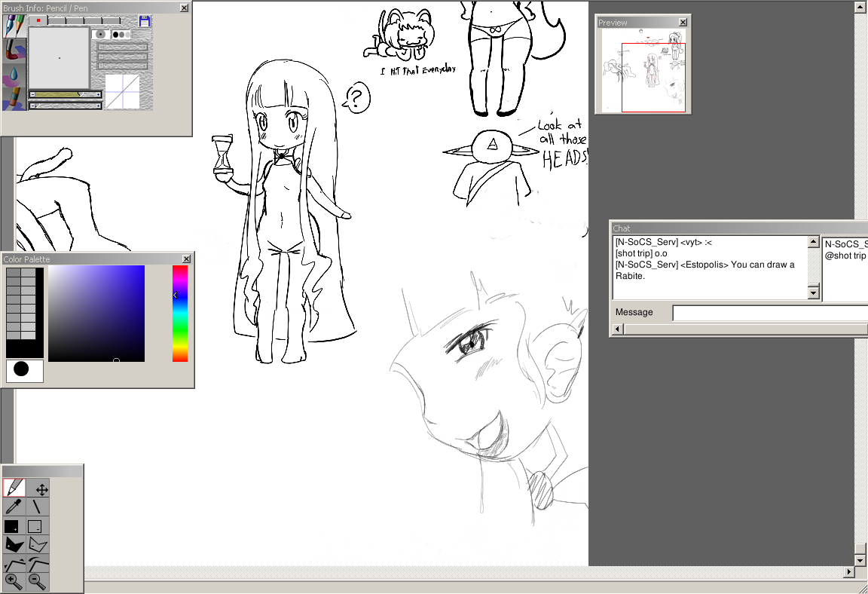Click the Preview panel canvas thumbnail
This screenshot has height=594, width=868.
click(x=642, y=71)
